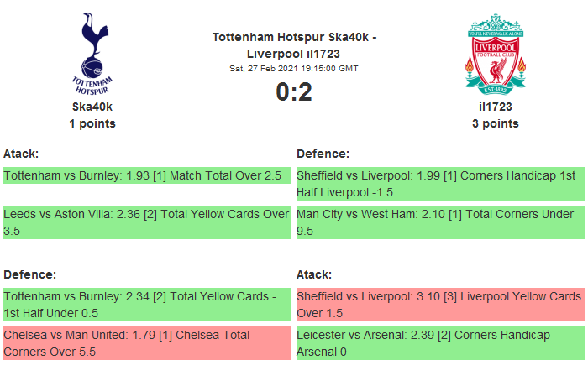Click the Liverpool FC club crest

496,53
